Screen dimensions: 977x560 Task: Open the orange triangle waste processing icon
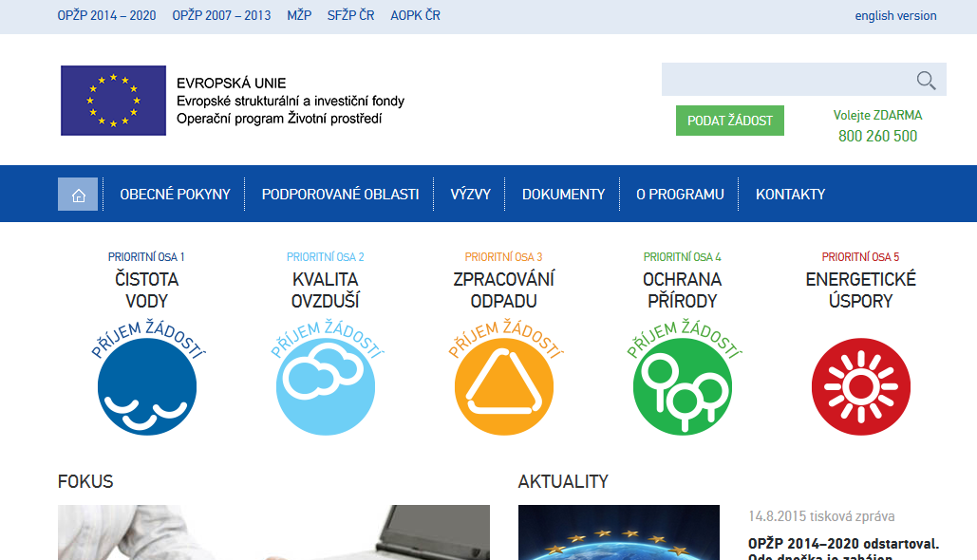[x=504, y=386]
